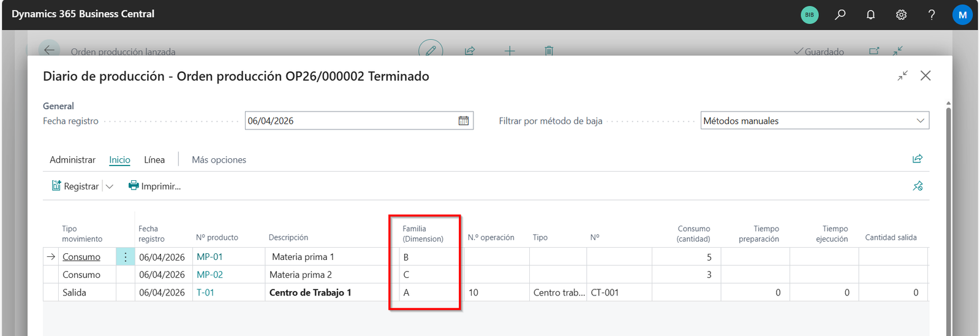Switch to the Administrar tab
Screen dimensions: 980x336
click(x=72, y=160)
